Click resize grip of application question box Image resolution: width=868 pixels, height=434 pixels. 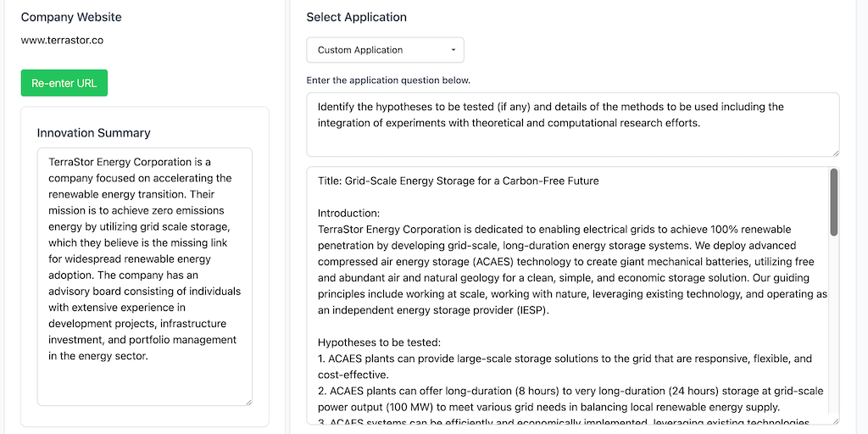tap(835, 152)
